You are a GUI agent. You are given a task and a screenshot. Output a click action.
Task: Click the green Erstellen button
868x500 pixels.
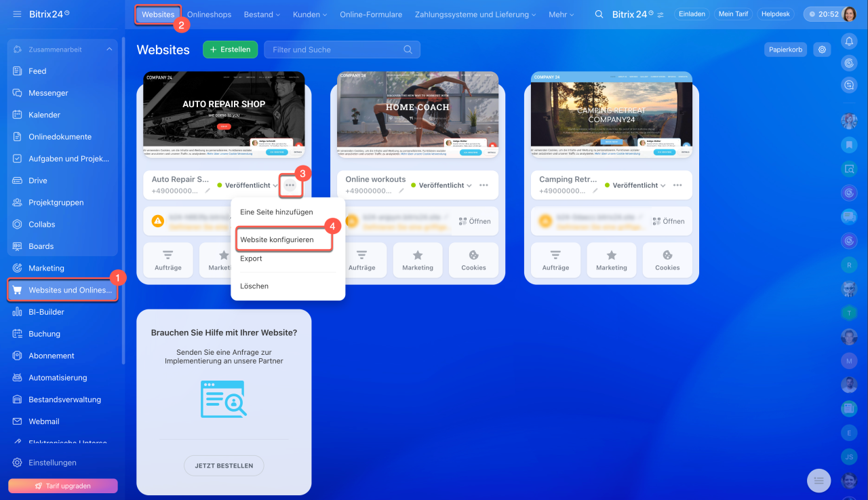[231, 50]
